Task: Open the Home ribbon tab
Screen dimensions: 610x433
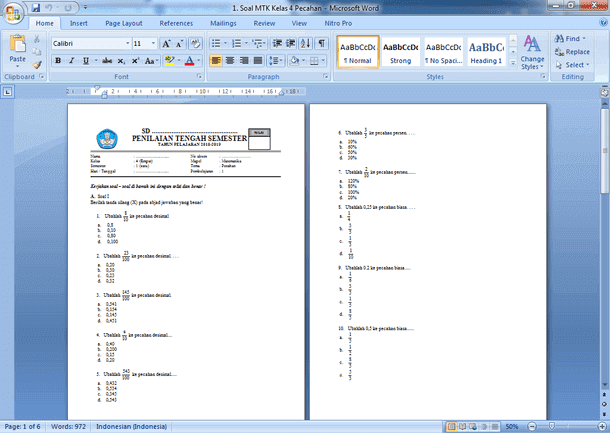Action: 45,23
